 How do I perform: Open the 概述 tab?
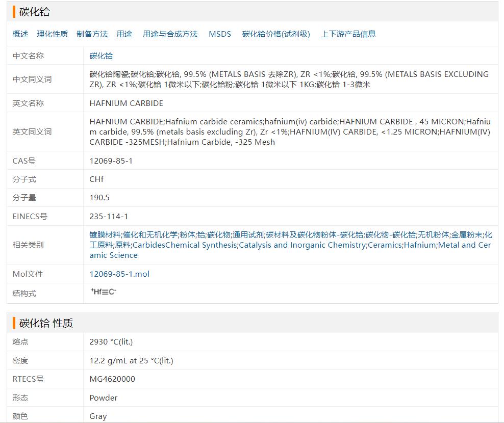[20, 34]
